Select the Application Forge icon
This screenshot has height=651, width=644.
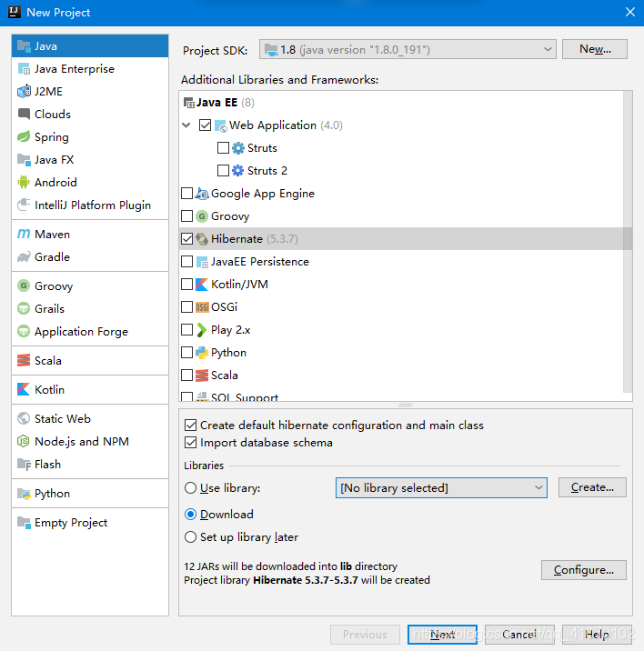pos(24,331)
